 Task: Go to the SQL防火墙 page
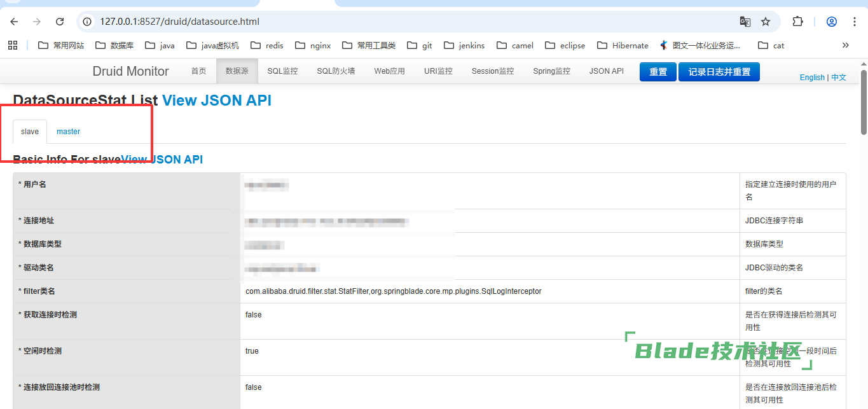(x=336, y=71)
